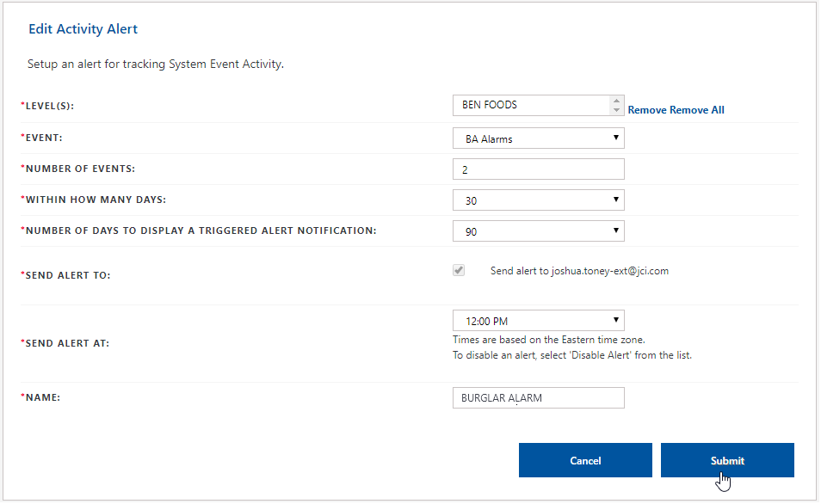
Task: Open the Event dropdown showing BA Alarms
Action: 538,138
